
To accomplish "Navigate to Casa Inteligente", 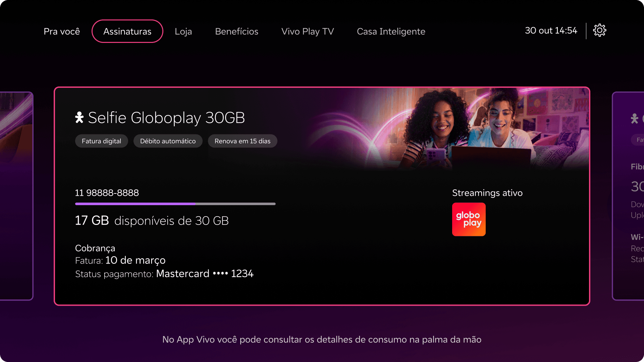I will 391,31.
